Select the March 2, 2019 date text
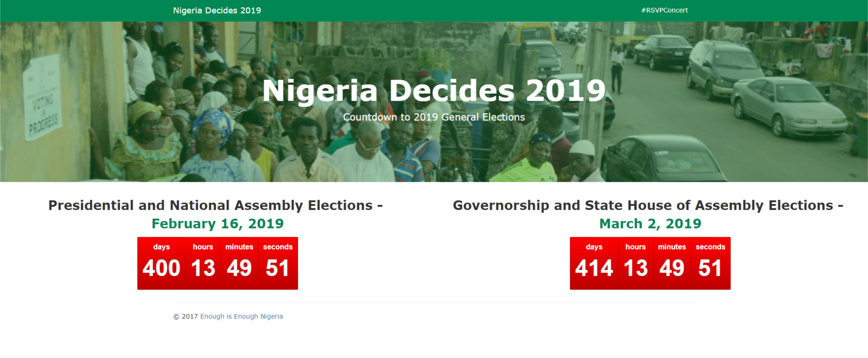This screenshot has height=358, width=868. pyautogui.click(x=650, y=223)
